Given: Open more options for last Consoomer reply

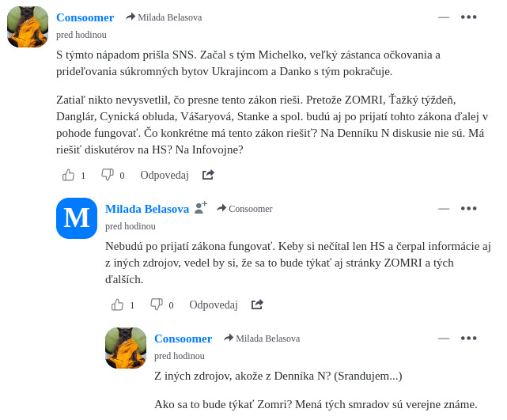Looking at the screenshot, I should pos(469,338).
